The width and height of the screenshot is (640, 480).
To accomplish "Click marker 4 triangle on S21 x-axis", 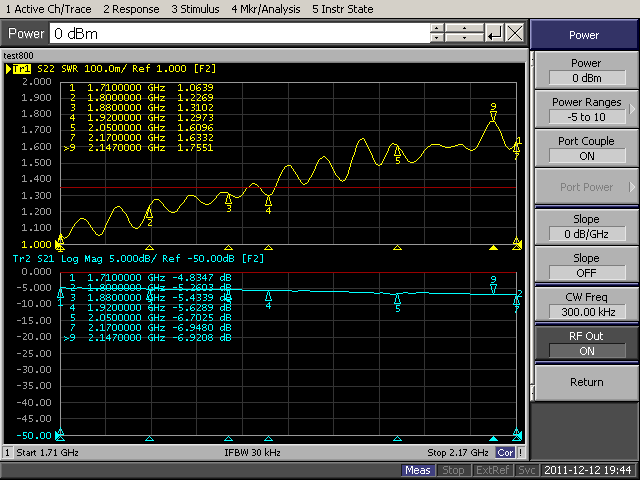I will [x=268, y=439].
